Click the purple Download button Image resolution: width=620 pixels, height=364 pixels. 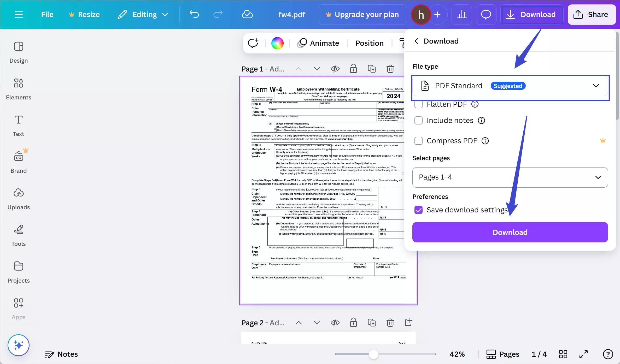[510, 232]
